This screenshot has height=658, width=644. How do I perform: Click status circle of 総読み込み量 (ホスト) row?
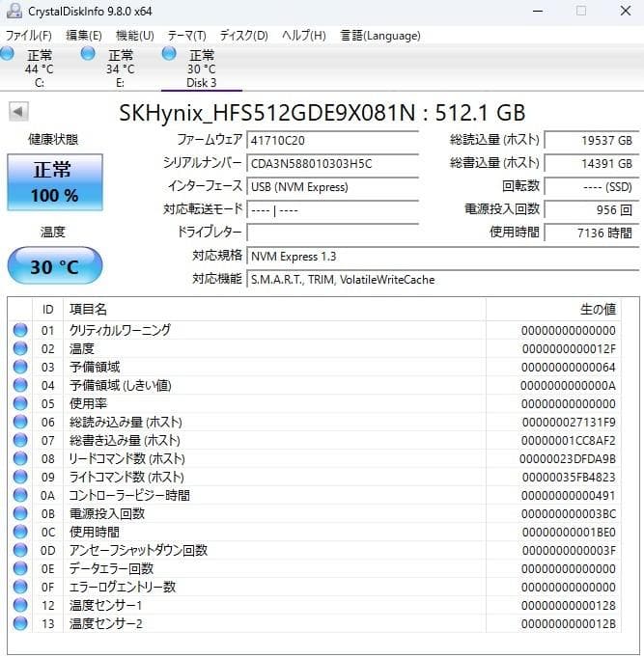point(20,422)
